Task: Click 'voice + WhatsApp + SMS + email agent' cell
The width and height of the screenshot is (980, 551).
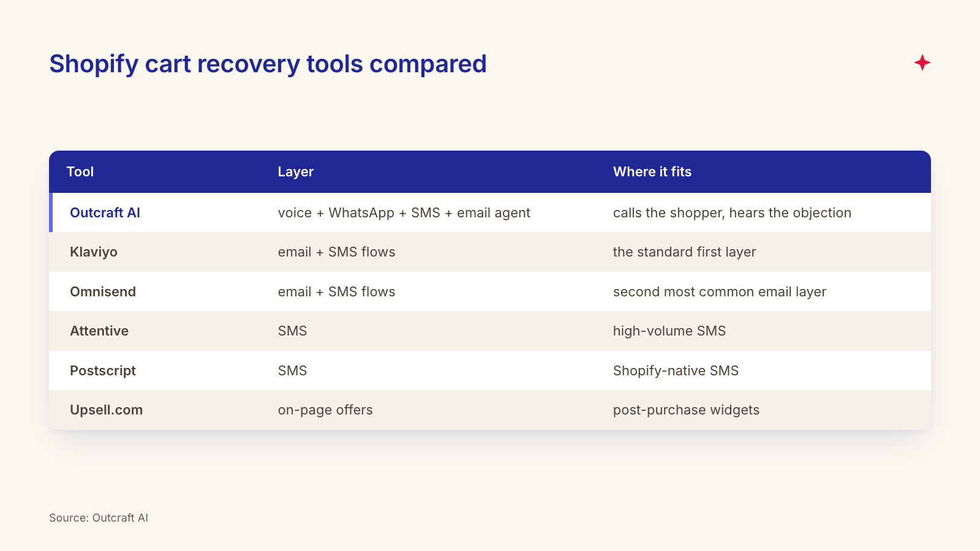Action: pos(404,213)
